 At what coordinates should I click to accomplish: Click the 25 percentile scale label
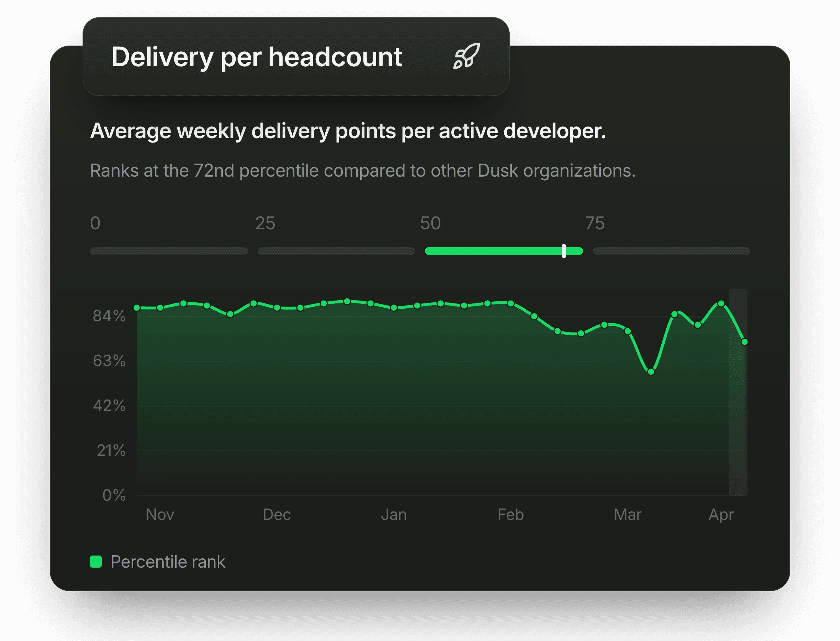coord(265,223)
